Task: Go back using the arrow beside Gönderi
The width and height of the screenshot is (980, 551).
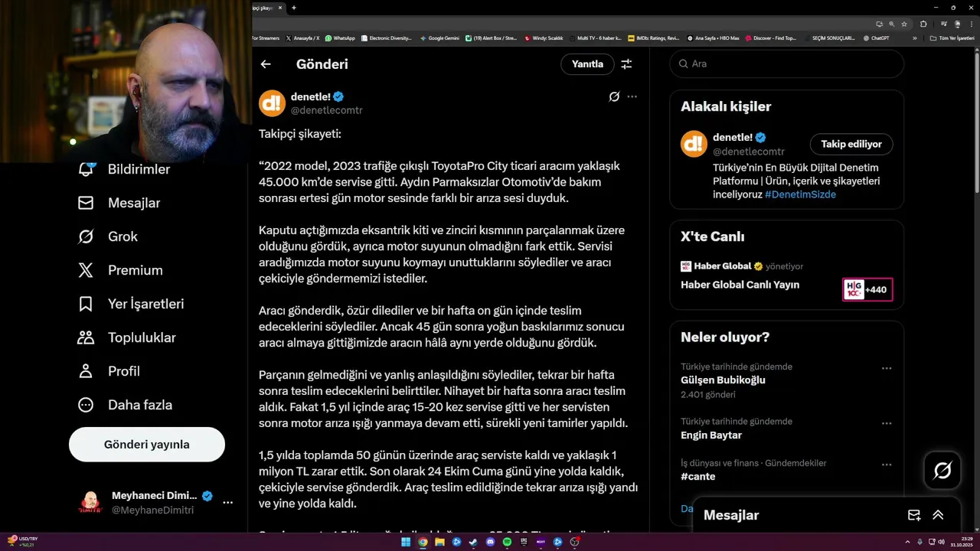Action: pos(266,64)
